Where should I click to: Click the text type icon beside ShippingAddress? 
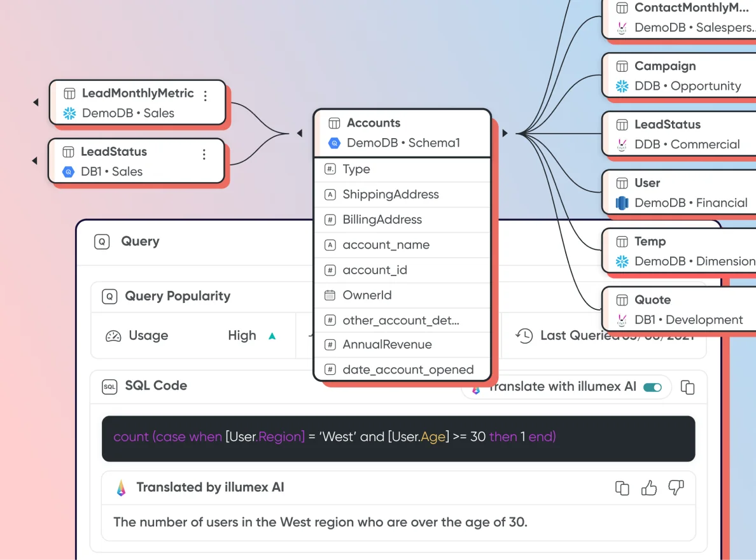[330, 194]
